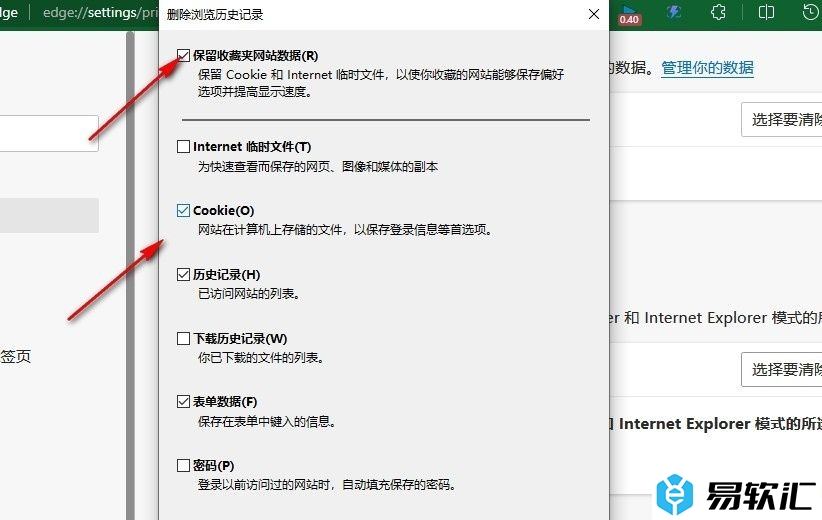This screenshot has height=520, width=822.
Task: Open the Edge history clock icon
Action: coord(811,12)
